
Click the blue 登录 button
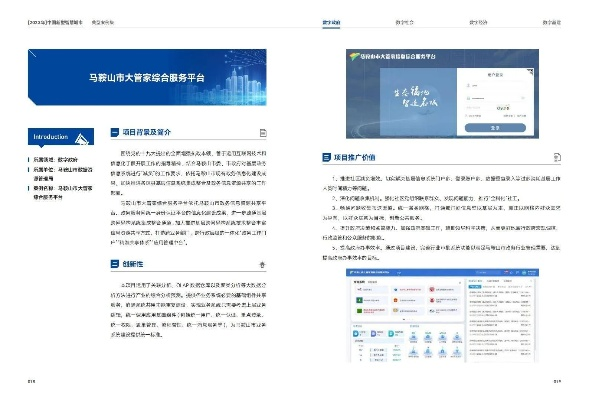pyautogui.click(x=495, y=128)
